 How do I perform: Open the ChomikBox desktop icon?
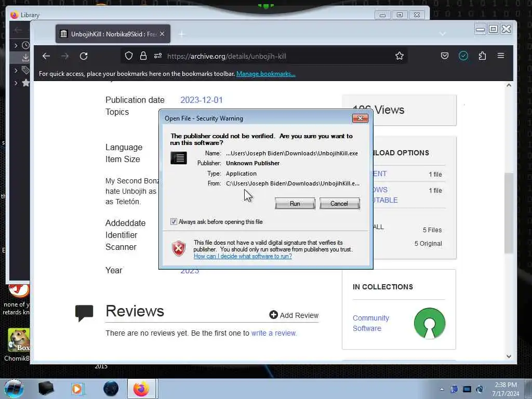point(18,345)
